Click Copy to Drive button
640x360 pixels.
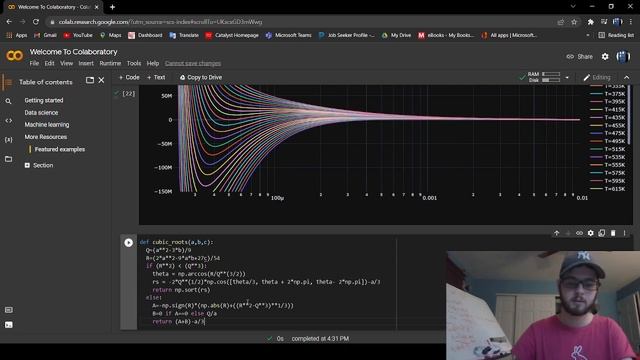click(201, 78)
